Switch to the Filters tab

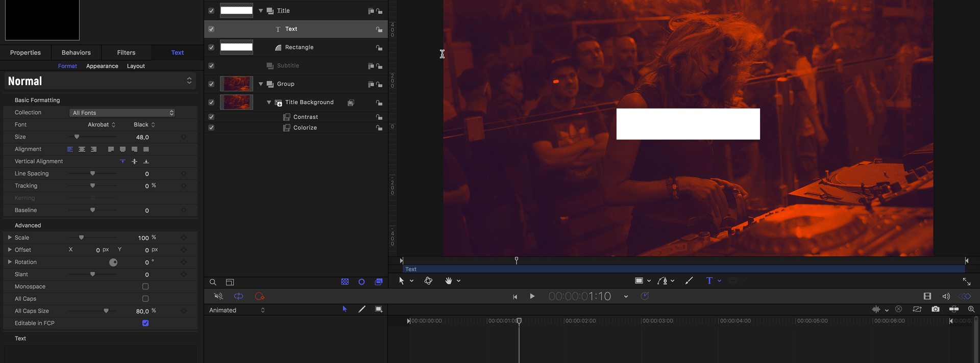126,53
